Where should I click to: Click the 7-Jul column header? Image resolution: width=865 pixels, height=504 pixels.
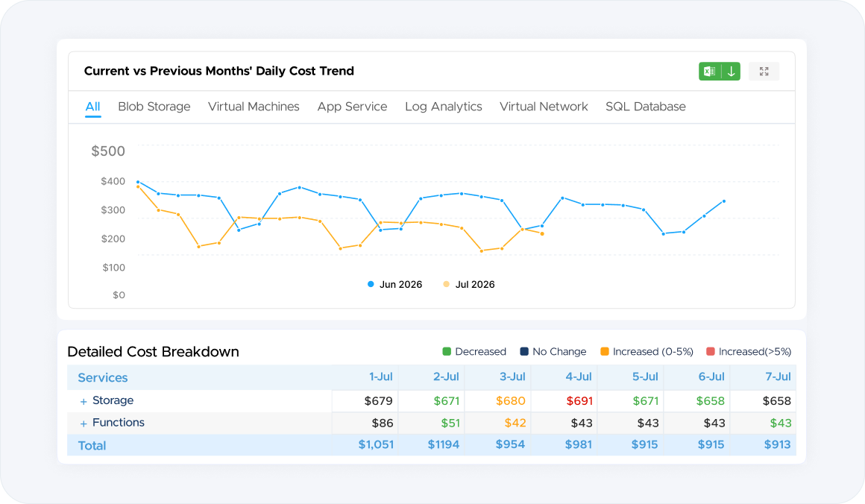point(778,377)
